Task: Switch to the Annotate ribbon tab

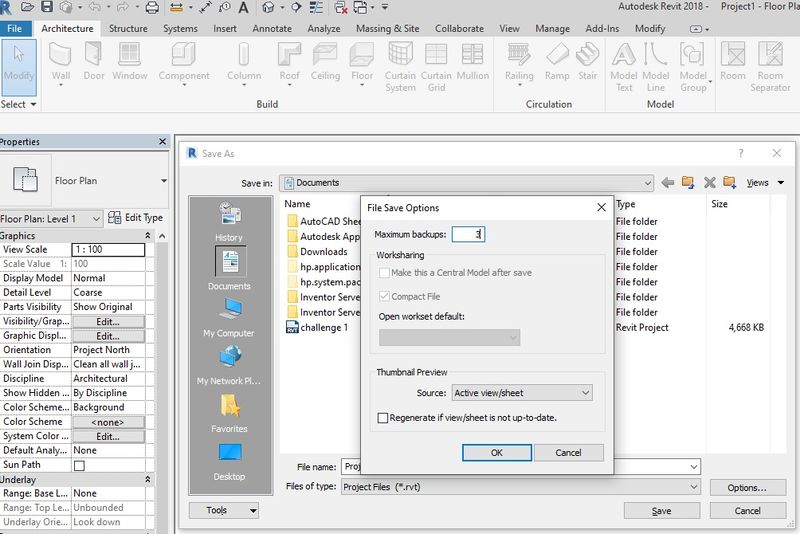Action: coord(272,29)
